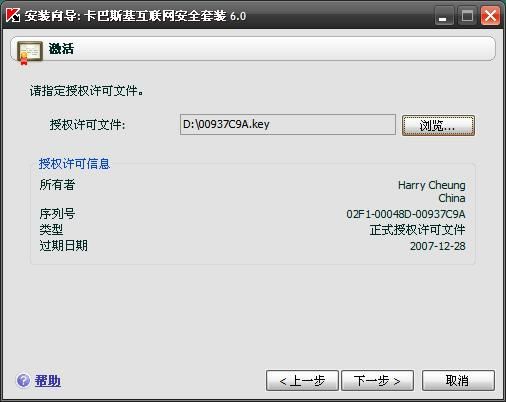Click the license key file path field
The height and width of the screenshot is (402, 506).
point(288,125)
